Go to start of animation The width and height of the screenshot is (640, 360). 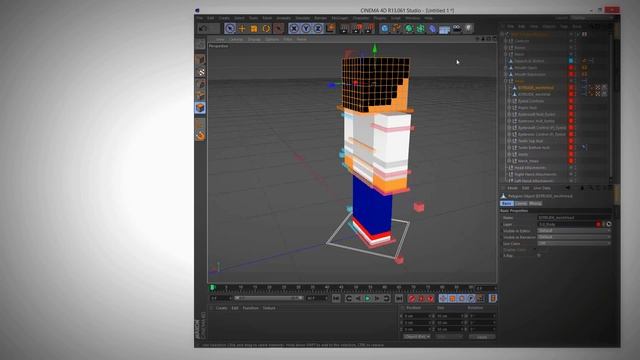pyautogui.click(x=336, y=299)
